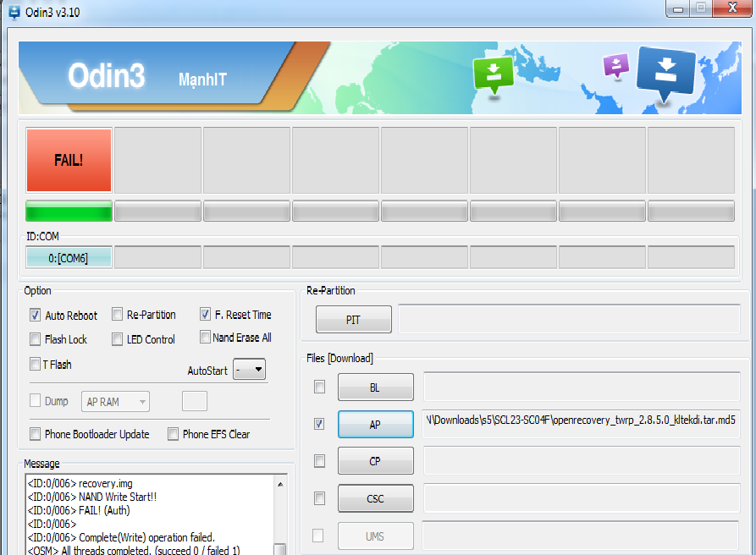Minimize the Odin3 window
The height and width of the screenshot is (555, 756).
click(678, 8)
